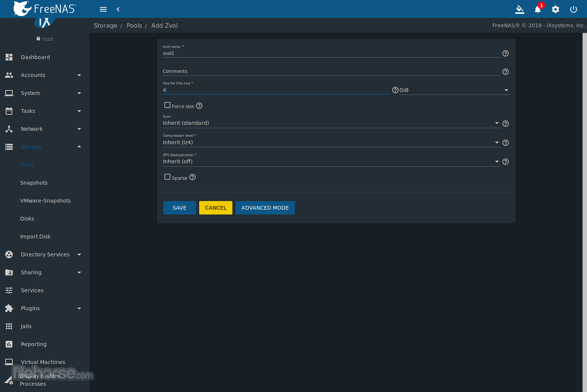Screen dimensions: 587x392
Task: Open the Sync dropdown
Action: click(x=331, y=123)
